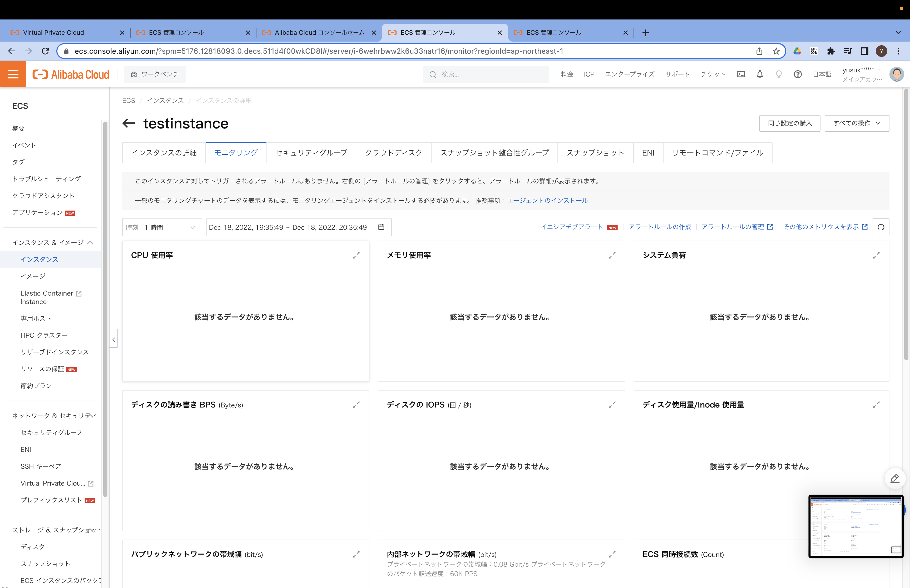Click the help question mark icon
Image resolution: width=910 pixels, height=588 pixels.
pos(797,74)
